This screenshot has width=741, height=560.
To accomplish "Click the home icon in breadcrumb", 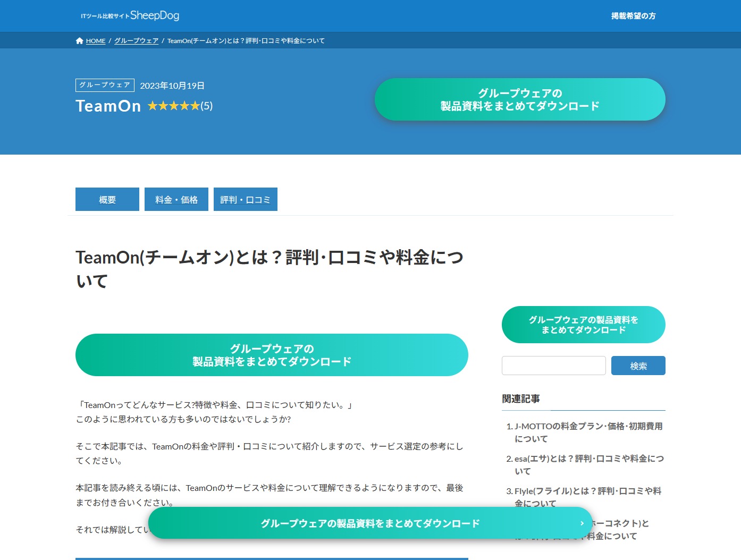I will click(x=79, y=41).
